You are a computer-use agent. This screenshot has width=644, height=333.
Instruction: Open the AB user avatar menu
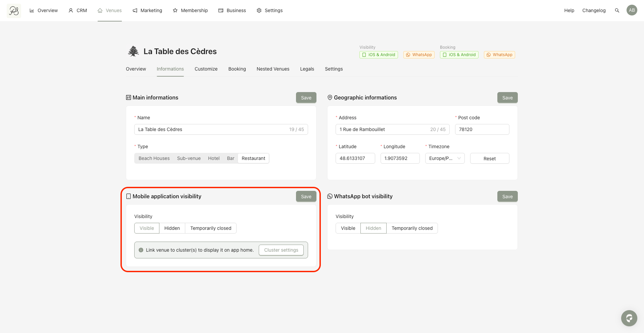632,10
